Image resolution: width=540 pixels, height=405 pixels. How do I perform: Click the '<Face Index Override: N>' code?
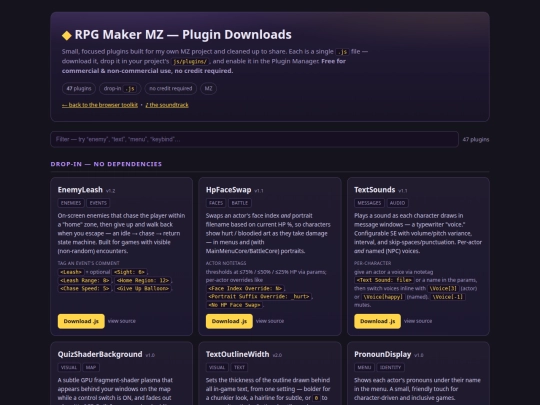[245, 288]
